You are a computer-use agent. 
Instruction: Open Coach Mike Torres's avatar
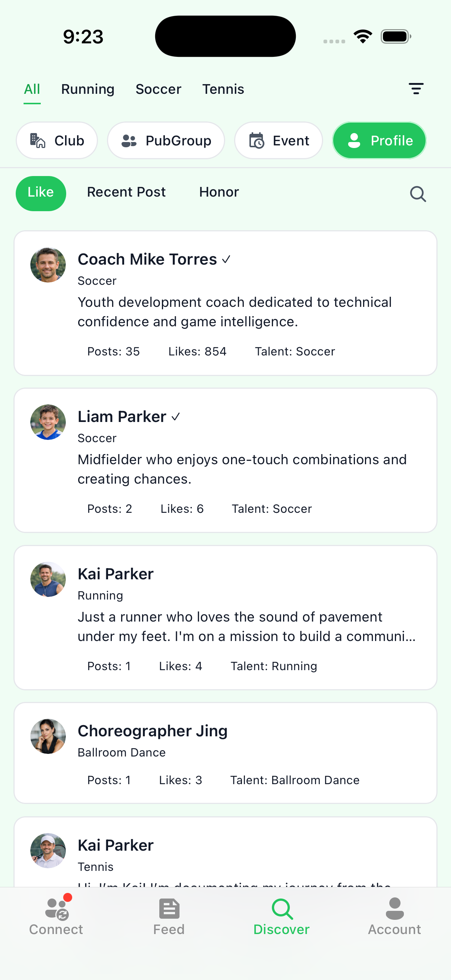48,265
